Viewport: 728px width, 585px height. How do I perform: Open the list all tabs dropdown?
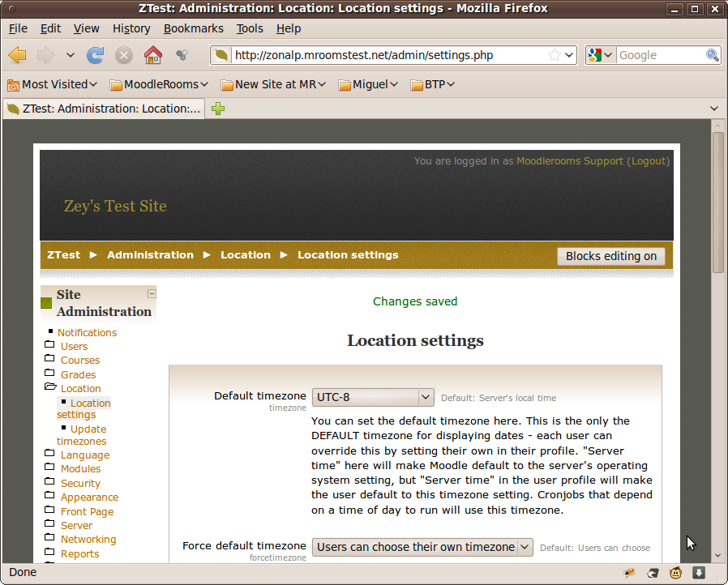pos(714,109)
